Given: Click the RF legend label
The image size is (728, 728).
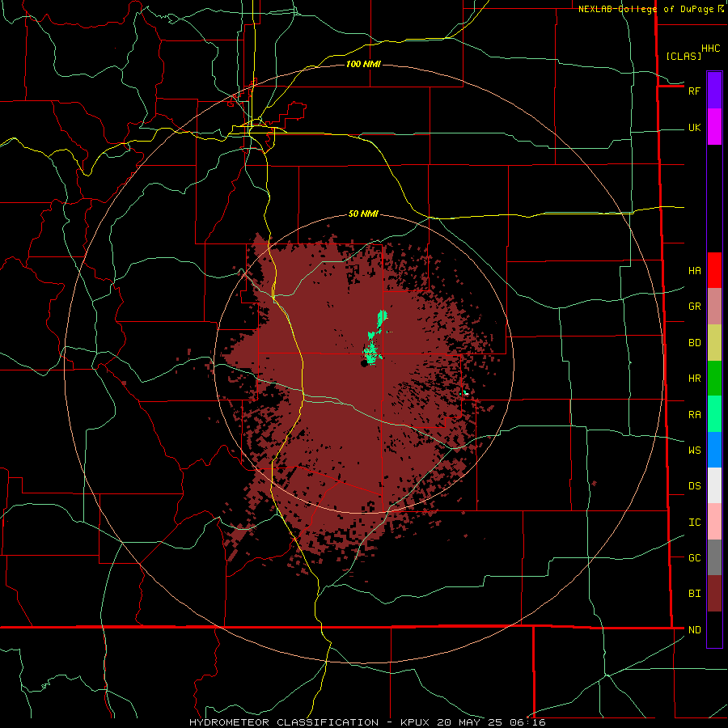Looking at the screenshot, I should [694, 91].
